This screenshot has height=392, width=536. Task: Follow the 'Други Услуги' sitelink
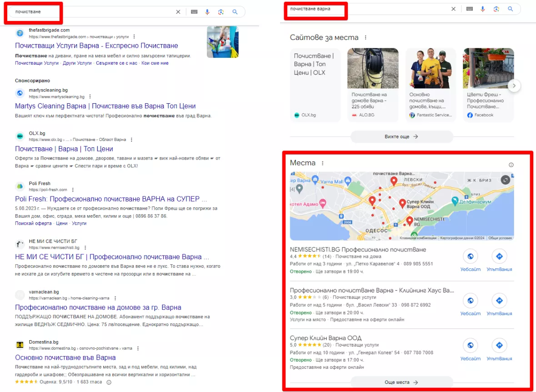click(x=77, y=63)
